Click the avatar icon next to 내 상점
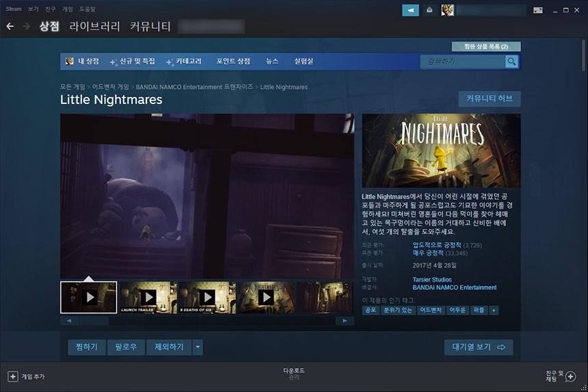The height and width of the screenshot is (392, 588). coord(69,61)
